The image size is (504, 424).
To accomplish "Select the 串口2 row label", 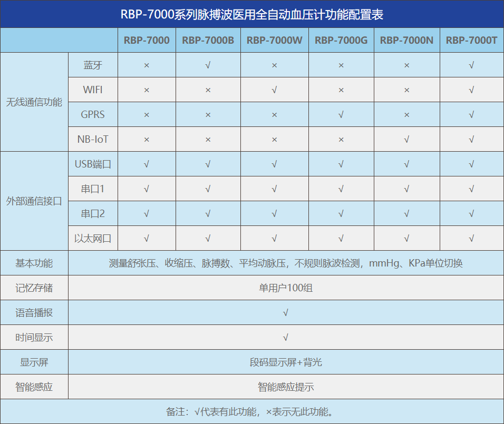I will [93, 214].
